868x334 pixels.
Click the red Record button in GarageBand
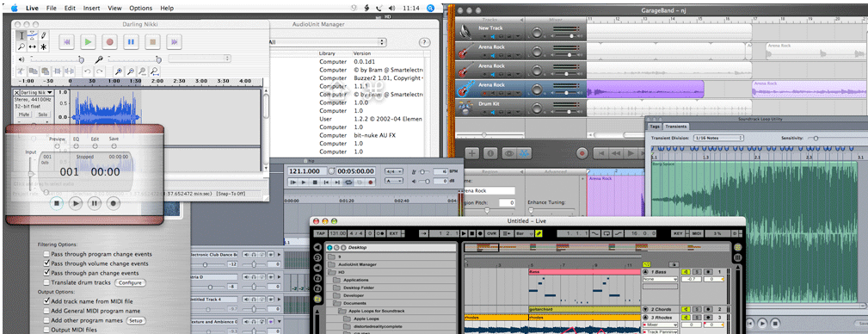tap(582, 153)
